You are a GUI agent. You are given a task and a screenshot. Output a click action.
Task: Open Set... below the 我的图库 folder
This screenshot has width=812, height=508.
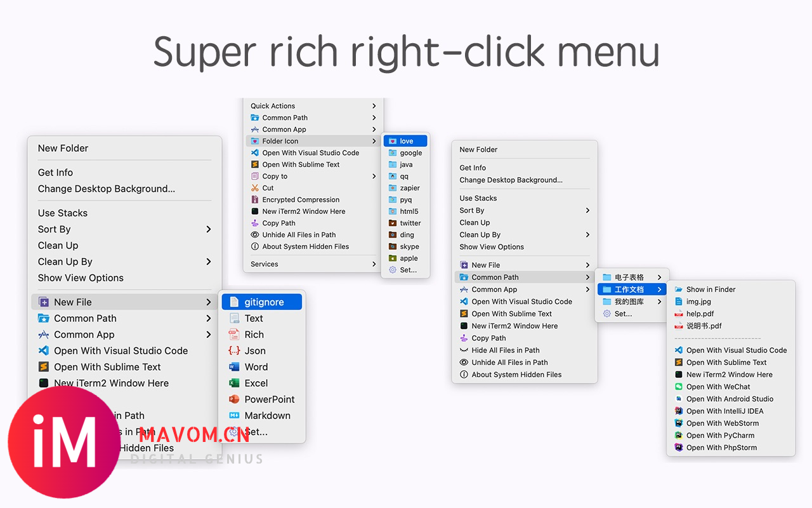click(x=632, y=314)
